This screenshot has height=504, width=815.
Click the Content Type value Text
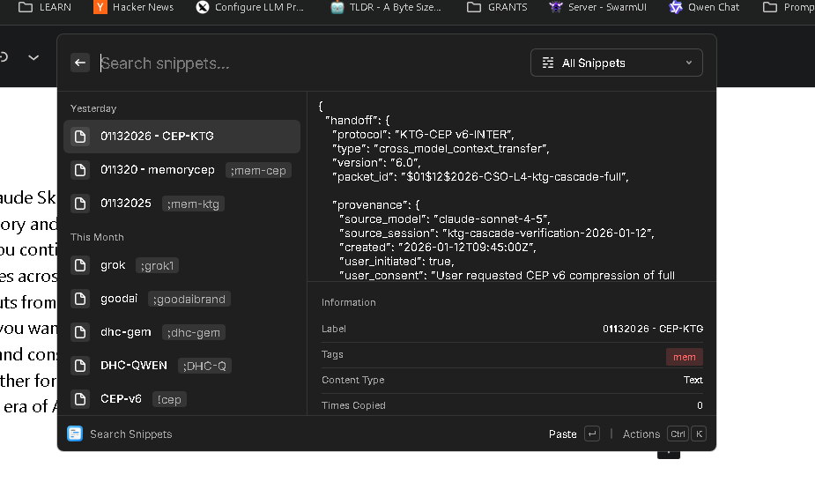[693, 380]
